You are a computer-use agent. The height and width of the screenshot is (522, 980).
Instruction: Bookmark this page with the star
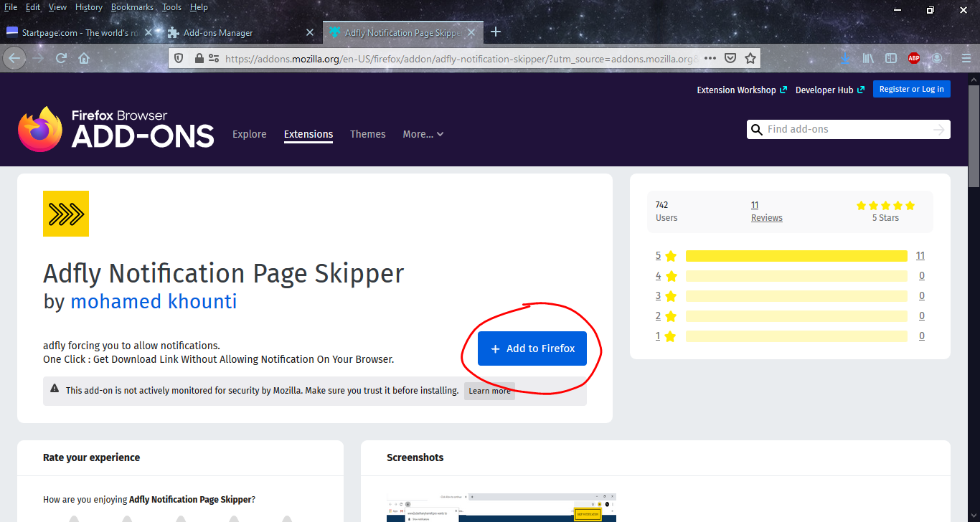pos(750,58)
